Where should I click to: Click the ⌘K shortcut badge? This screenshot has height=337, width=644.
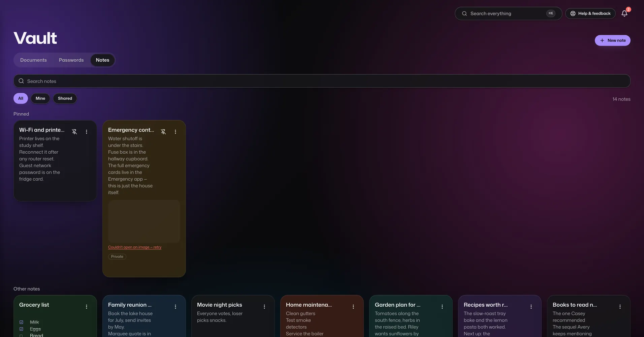[551, 13]
